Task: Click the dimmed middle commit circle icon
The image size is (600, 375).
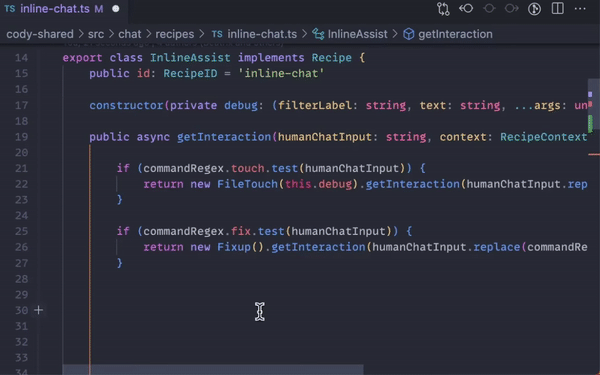Action: (489, 8)
